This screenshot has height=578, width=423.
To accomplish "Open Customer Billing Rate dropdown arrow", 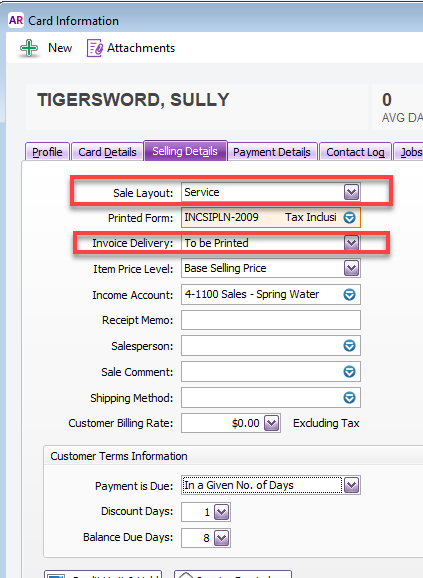I will point(272,423).
